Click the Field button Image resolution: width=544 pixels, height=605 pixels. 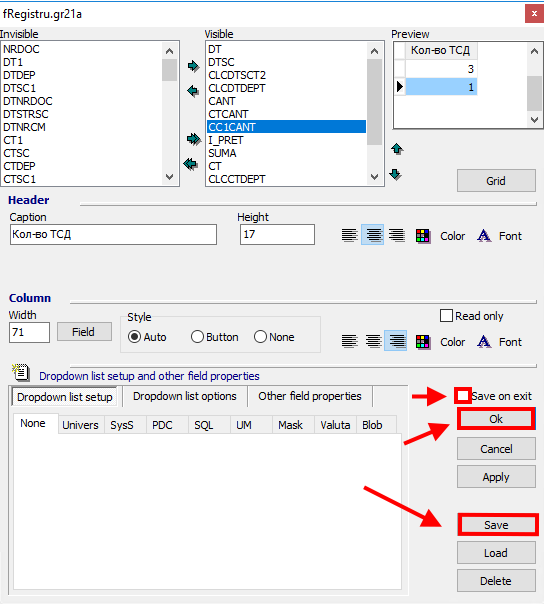pyautogui.click(x=84, y=332)
